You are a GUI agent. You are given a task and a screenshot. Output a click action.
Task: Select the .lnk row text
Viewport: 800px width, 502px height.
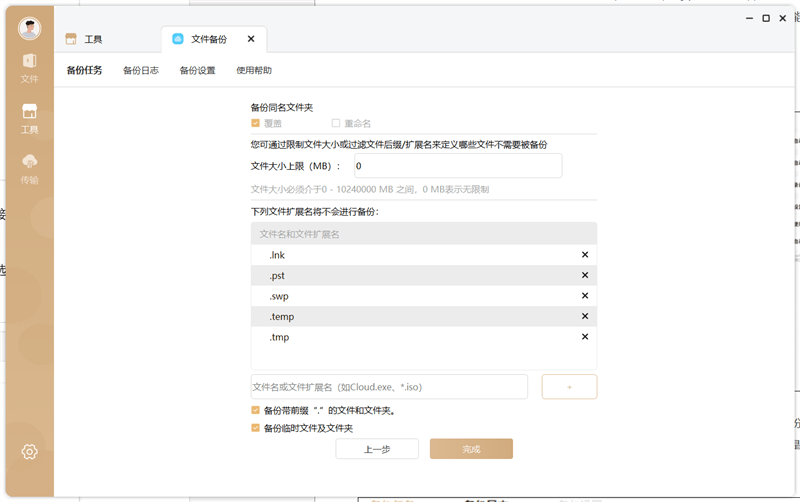[277, 255]
